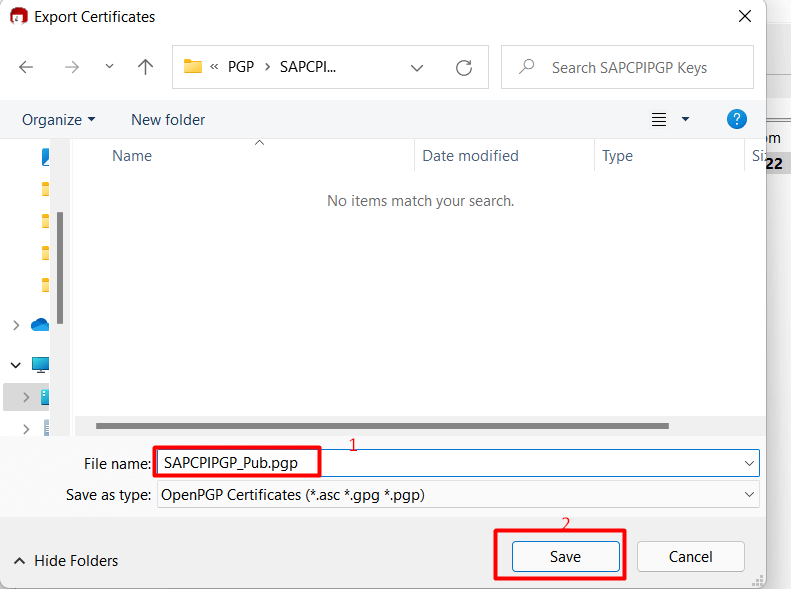Show hidden breadcrumb parent folders
The image size is (791, 589).
pos(214,67)
